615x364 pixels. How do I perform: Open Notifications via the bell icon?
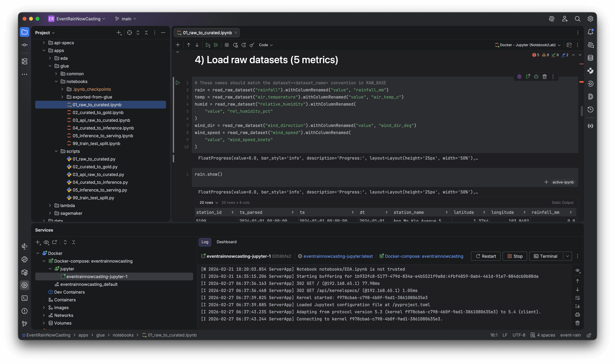click(591, 32)
